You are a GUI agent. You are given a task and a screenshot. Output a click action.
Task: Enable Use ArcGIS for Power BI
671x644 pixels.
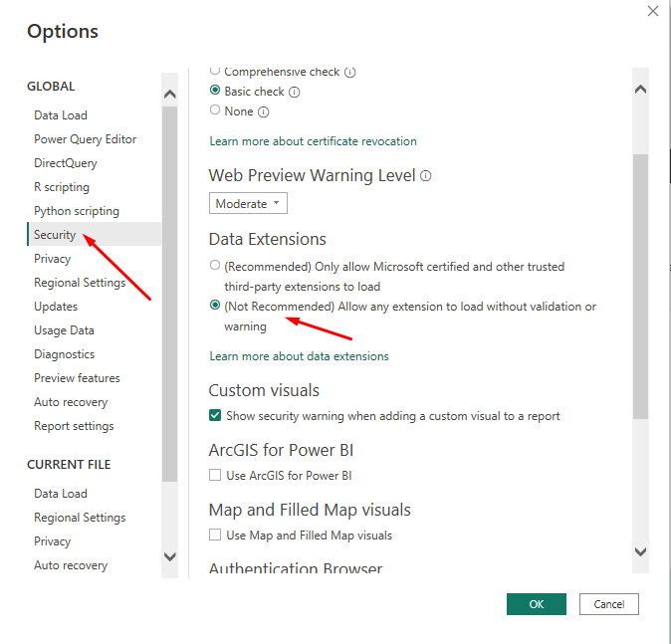click(x=215, y=475)
